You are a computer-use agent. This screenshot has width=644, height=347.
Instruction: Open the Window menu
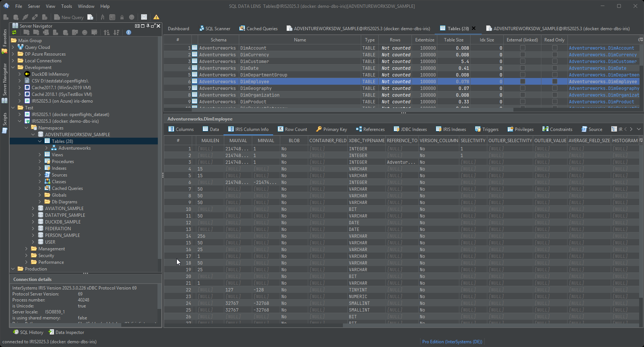[x=86, y=6]
